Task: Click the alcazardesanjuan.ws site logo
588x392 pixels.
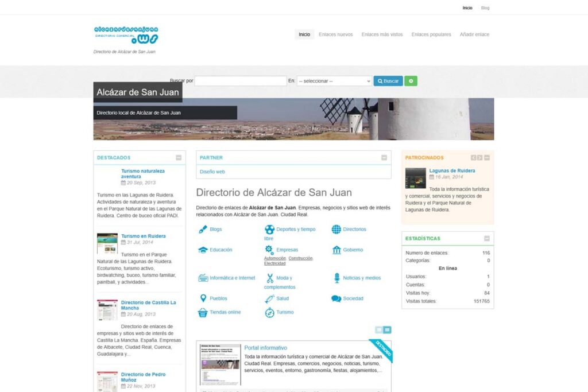Action: tap(126, 35)
